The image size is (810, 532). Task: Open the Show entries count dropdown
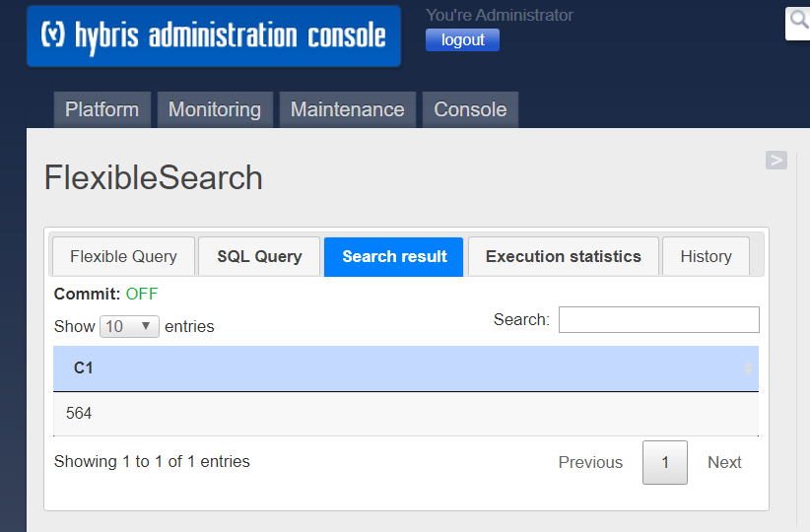point(129,326)
